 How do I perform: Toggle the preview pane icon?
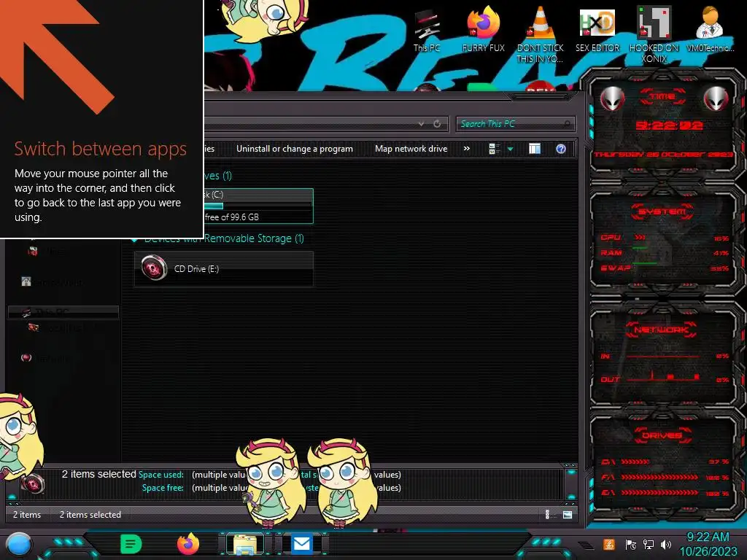pos(535,149)
